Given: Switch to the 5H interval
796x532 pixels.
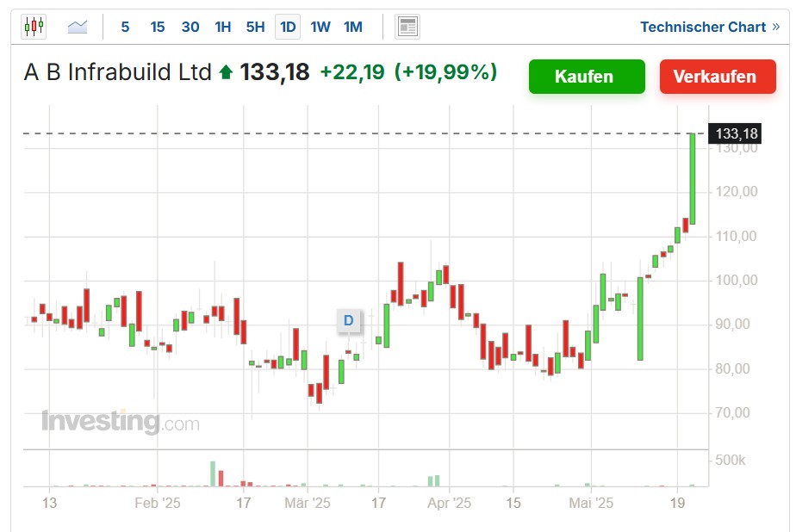Looking at the screenshot, I should pyautogui.click(x=255, y=27).
